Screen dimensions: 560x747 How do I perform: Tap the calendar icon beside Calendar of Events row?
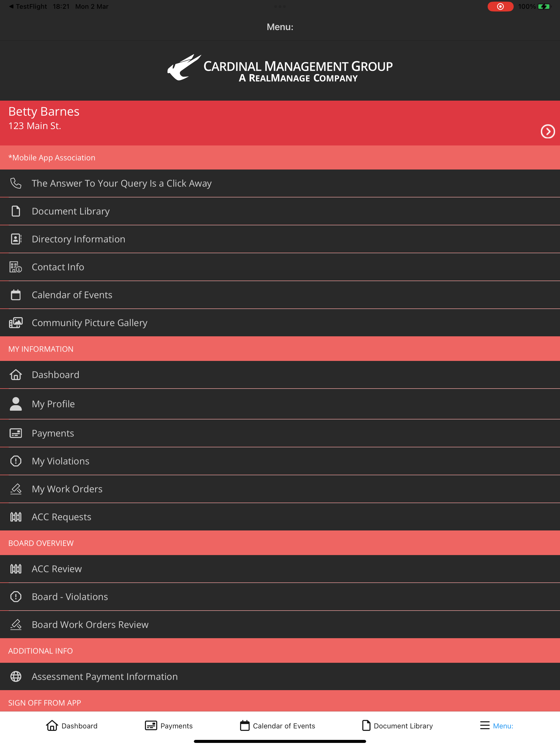[16, 295]
